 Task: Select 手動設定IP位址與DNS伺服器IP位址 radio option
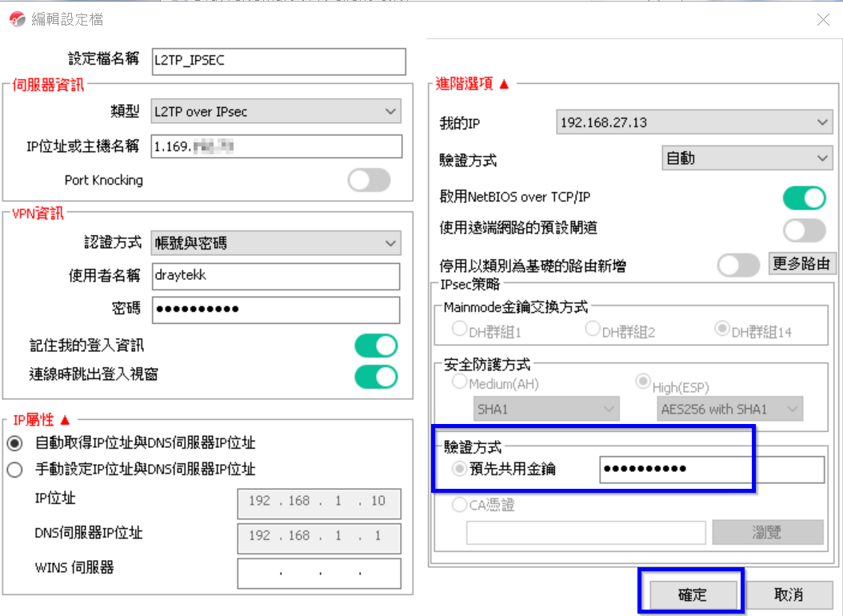[x=14, y=470]
